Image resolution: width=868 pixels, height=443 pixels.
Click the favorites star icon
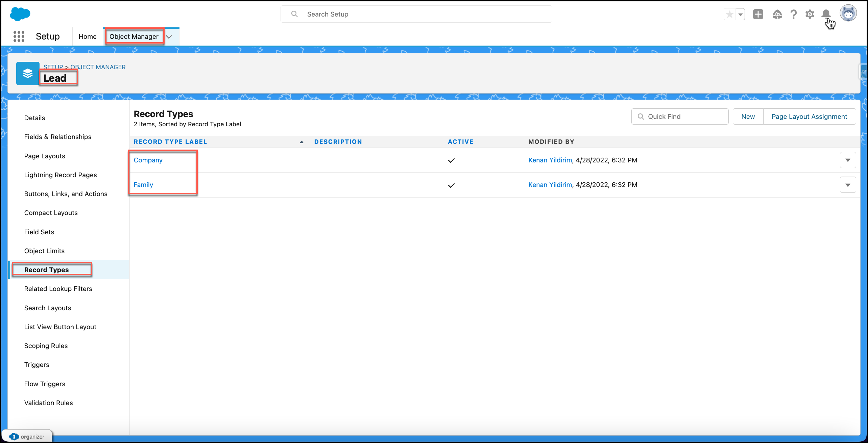tap(730, 15)
